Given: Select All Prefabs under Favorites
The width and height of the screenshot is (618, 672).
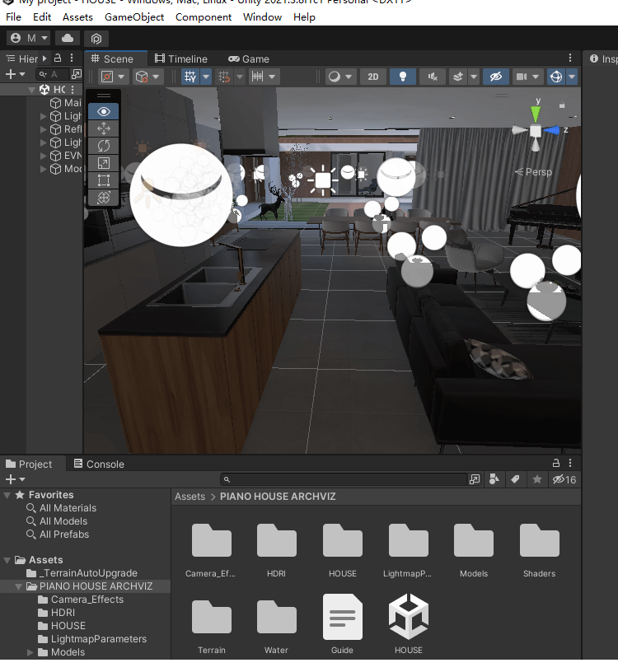Looking at the screenshot, I should (63, 534).
